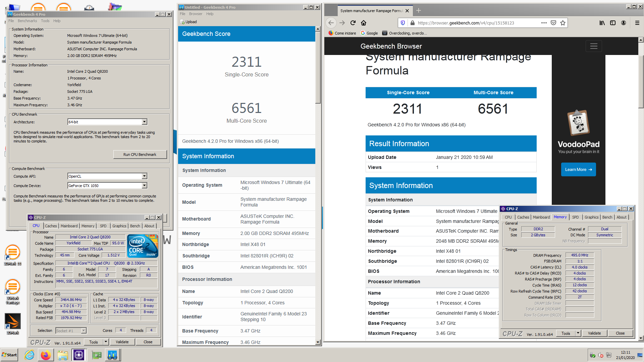Screen dimensions: 644x362
Task: Open Firefox hamburger application menu
Action: tap(637, 23)
